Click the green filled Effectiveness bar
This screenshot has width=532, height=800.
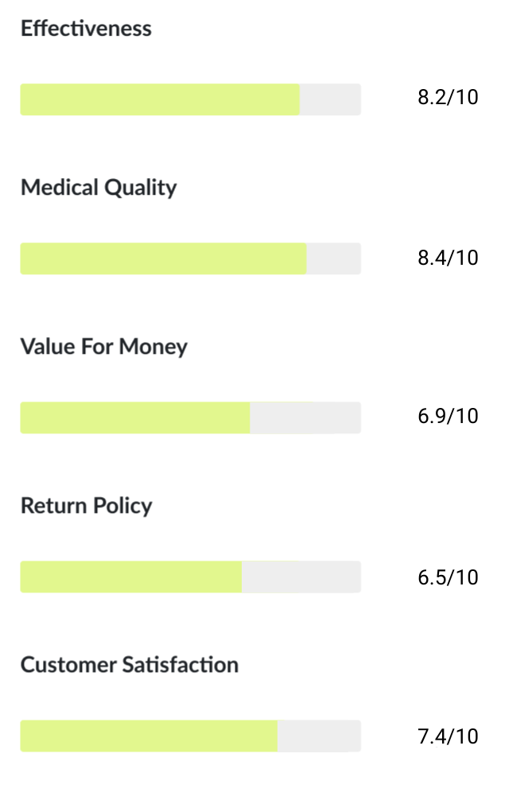click(159, 99)
